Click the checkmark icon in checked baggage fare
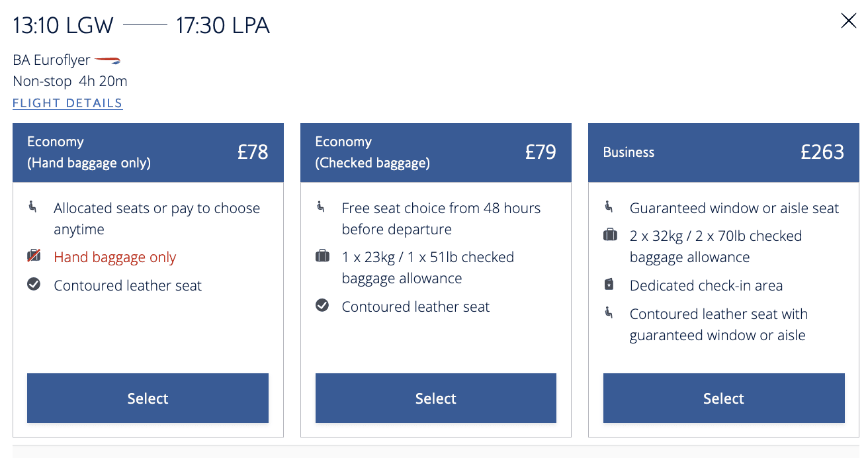868x458 pixels. pos(322,306)
